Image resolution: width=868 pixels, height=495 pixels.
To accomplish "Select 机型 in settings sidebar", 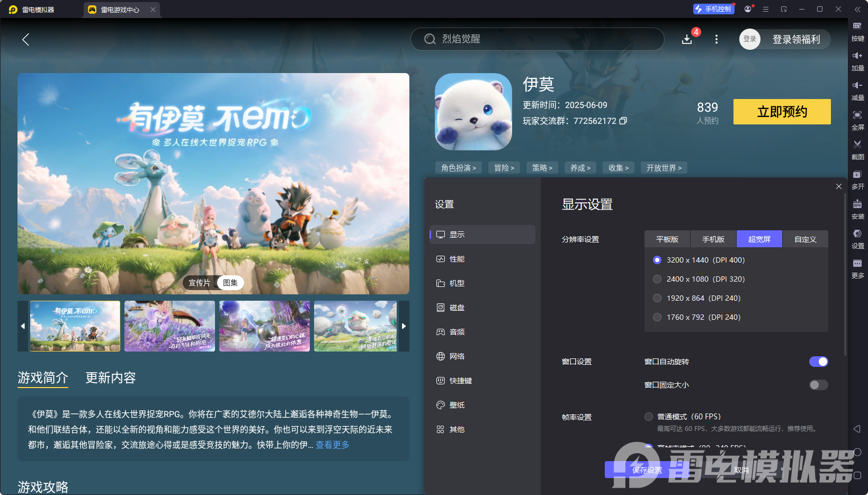I will pyautogui.click(x=482, y=283).
